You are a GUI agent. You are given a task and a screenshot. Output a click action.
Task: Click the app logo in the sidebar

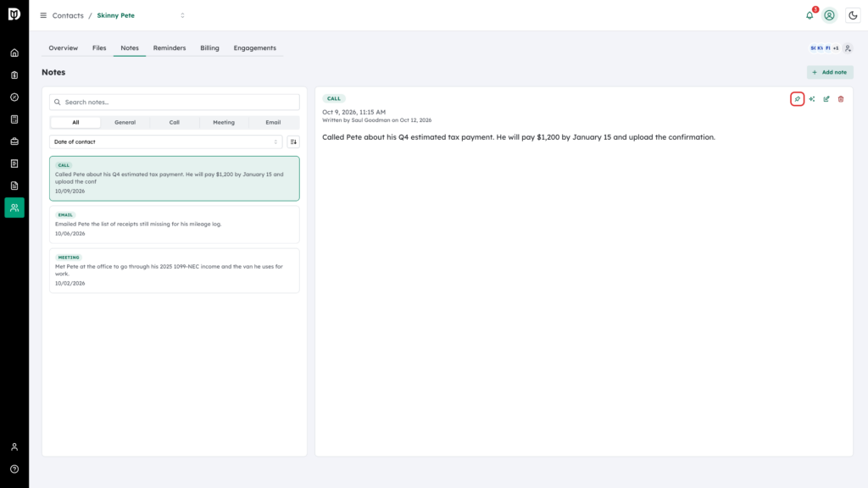14,14
